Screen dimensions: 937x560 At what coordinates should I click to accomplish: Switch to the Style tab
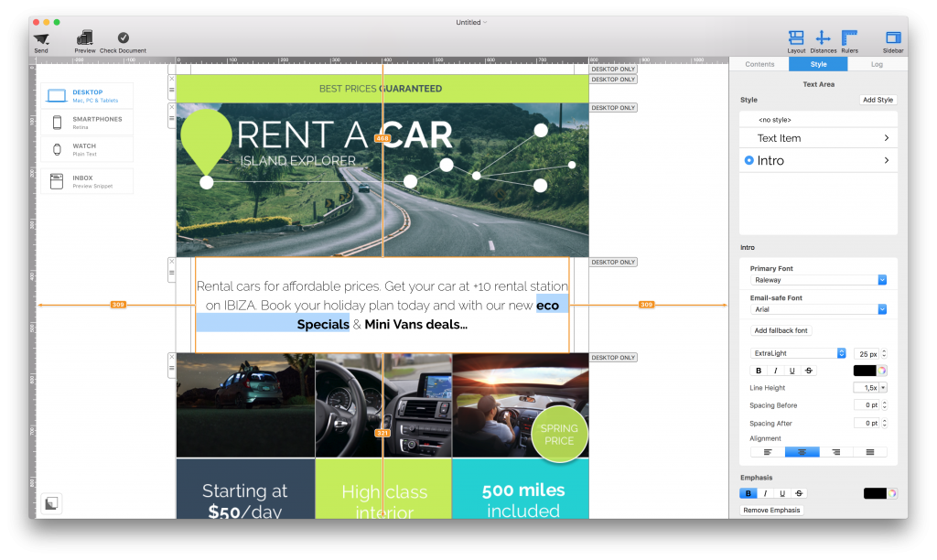click(x=818, y=64)
